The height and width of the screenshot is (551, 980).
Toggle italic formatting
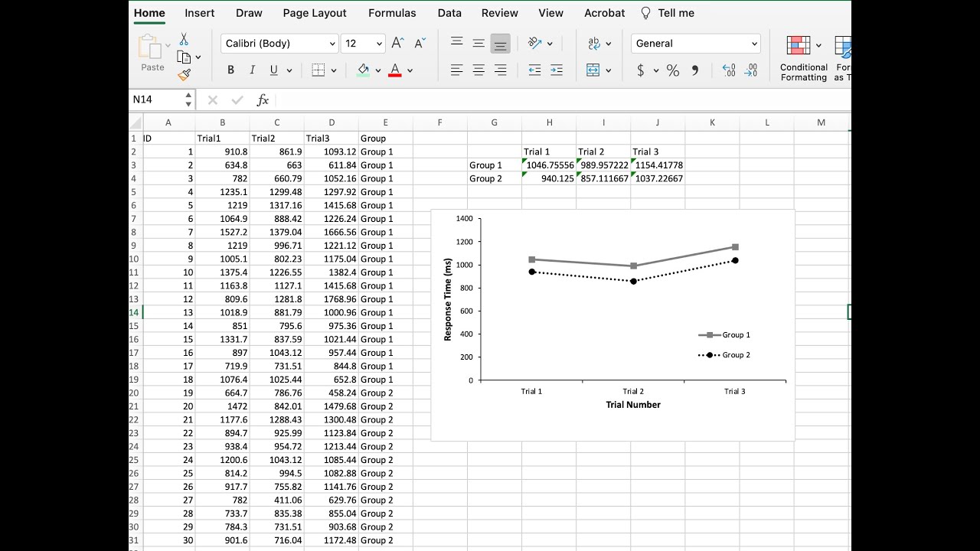tap(252, 70)
